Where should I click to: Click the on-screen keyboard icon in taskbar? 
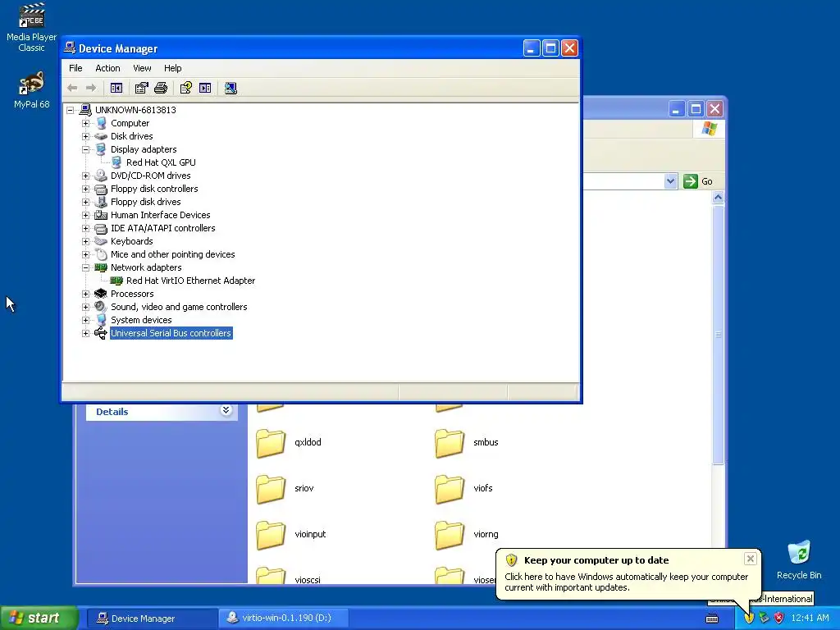tap(712, 619)
